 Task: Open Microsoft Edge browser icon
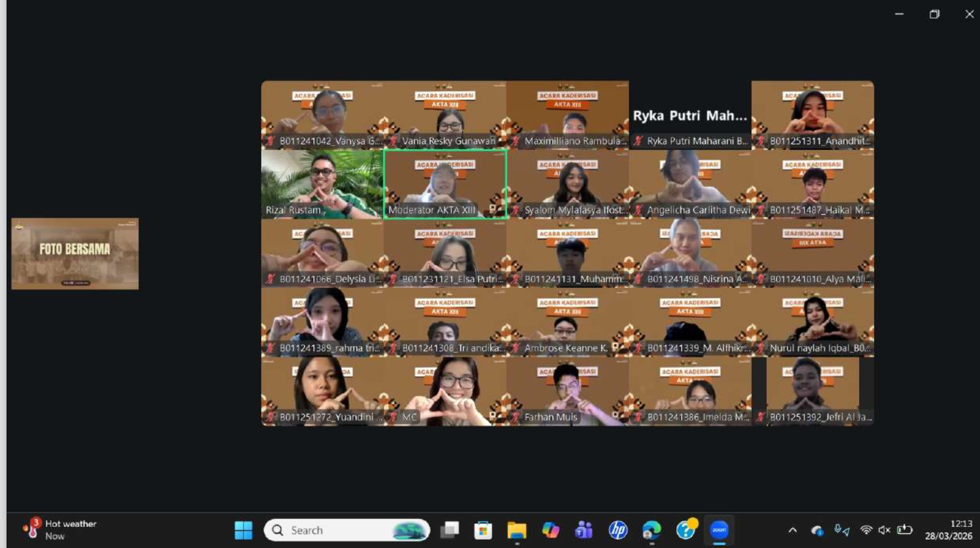[x=651, y=530]
